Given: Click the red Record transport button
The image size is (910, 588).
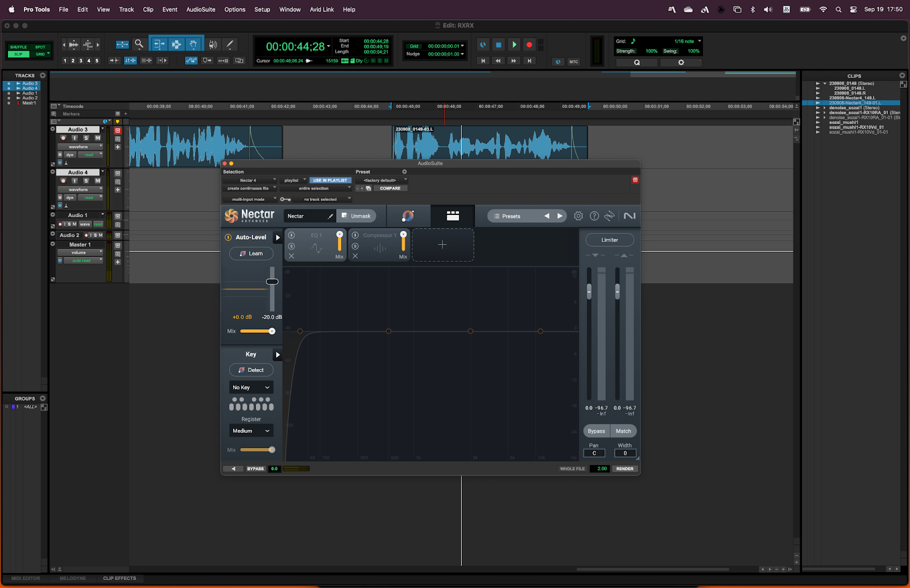Looking at the screenshot, I should click(x=530, y=44).
